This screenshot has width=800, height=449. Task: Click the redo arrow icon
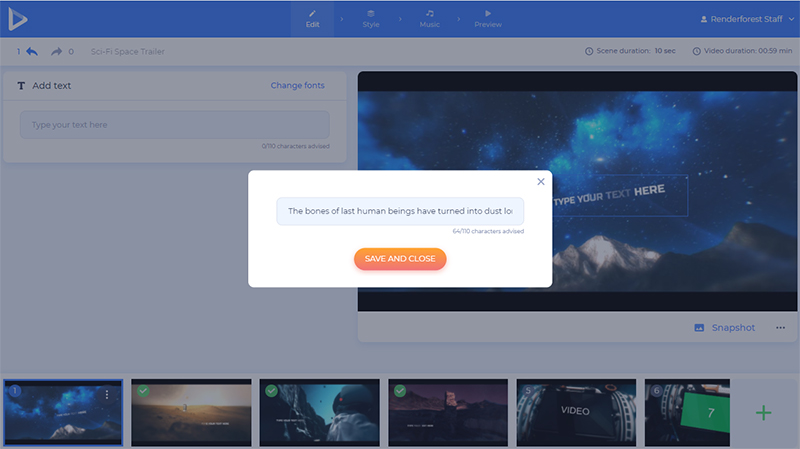[56, 51]
